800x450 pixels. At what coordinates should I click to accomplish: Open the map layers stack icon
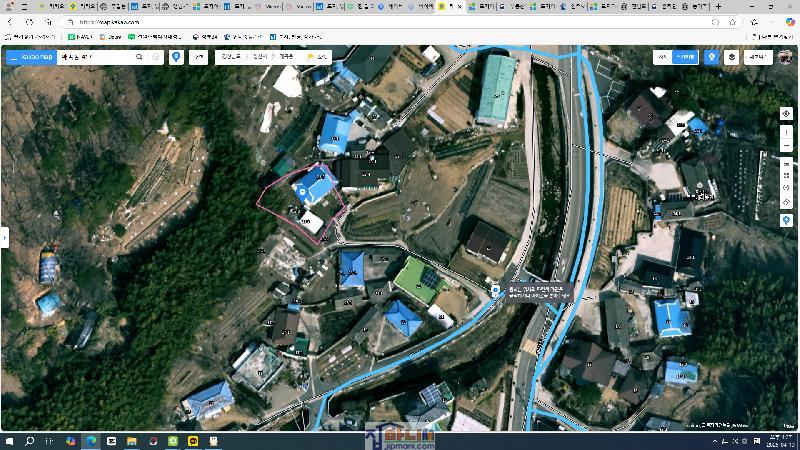[732, 58]
